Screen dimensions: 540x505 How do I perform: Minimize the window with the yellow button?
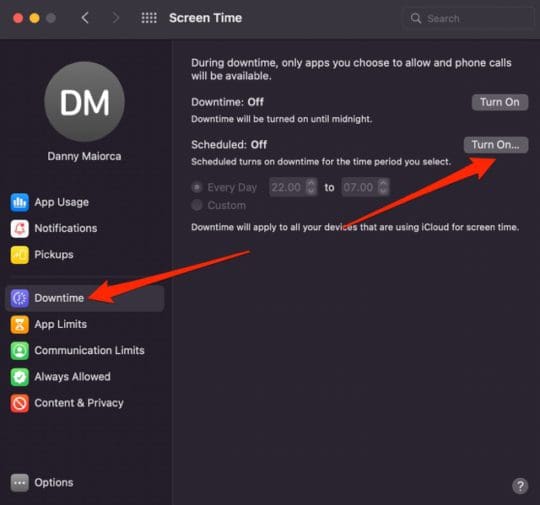click(34, 18)
